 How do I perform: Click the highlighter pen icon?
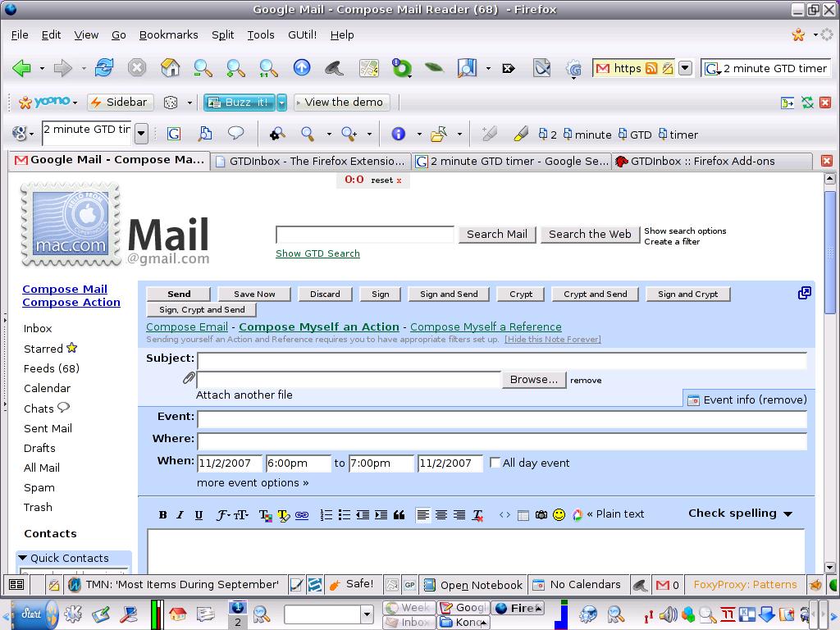(x=521, y=134)
